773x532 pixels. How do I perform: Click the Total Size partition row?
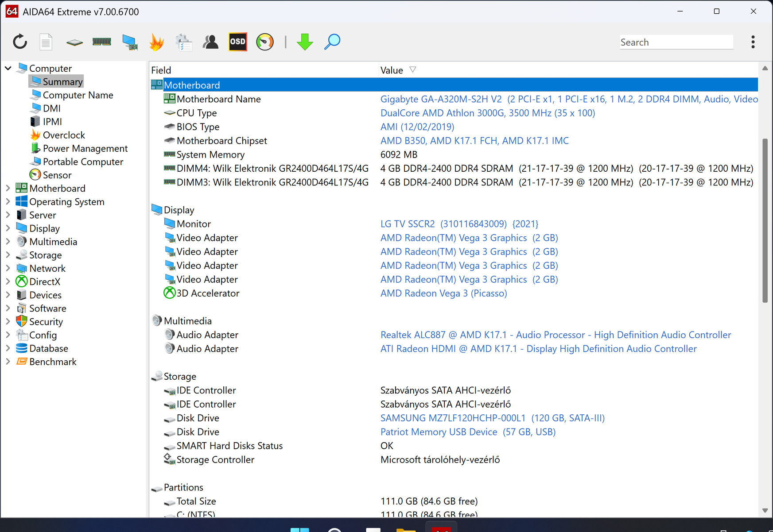[x=454, y=501]
